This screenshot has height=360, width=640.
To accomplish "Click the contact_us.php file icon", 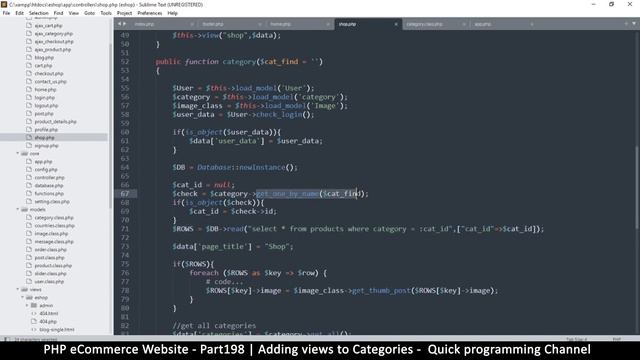I will (29, 81).
